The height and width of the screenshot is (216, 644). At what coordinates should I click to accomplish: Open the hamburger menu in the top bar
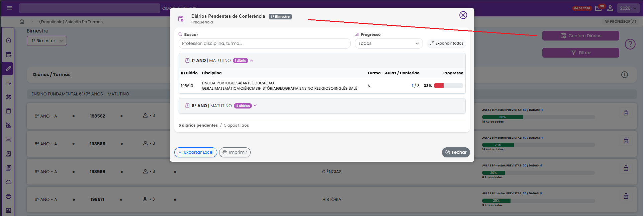coord(9,8)
